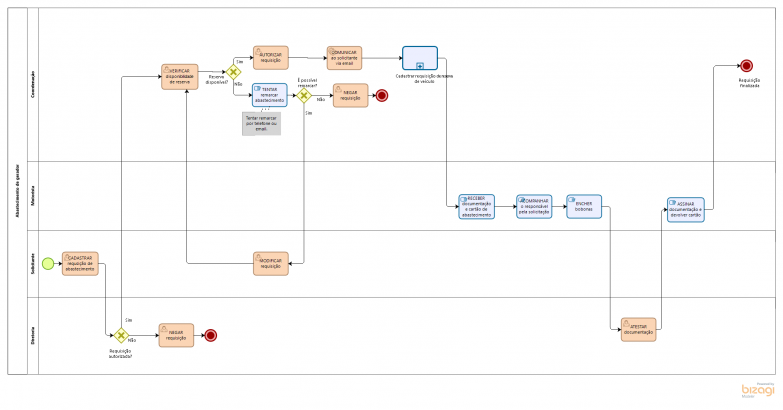The width and height of the screenshot is (783, 410).
Task: Click the ENCHER botijones task
Action: tap(584, 206)
